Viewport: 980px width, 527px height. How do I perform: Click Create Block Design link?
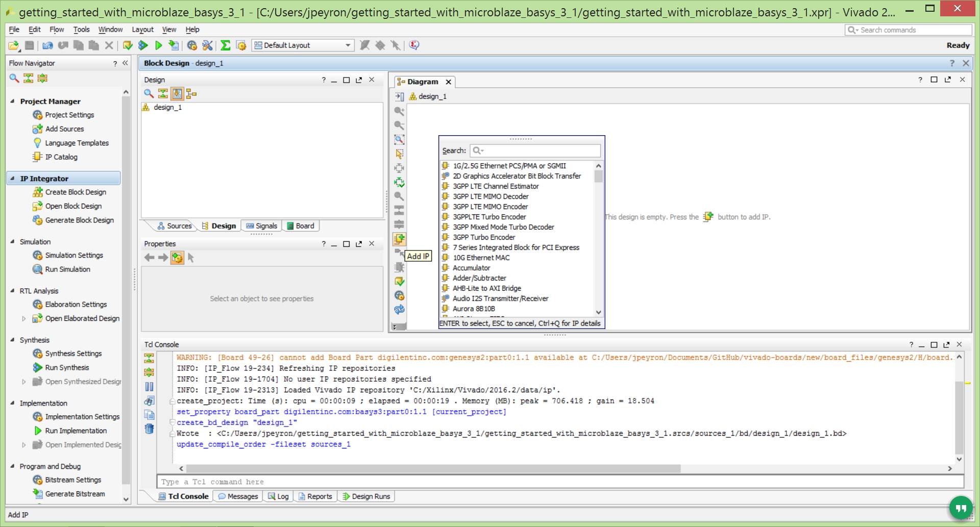76,192
